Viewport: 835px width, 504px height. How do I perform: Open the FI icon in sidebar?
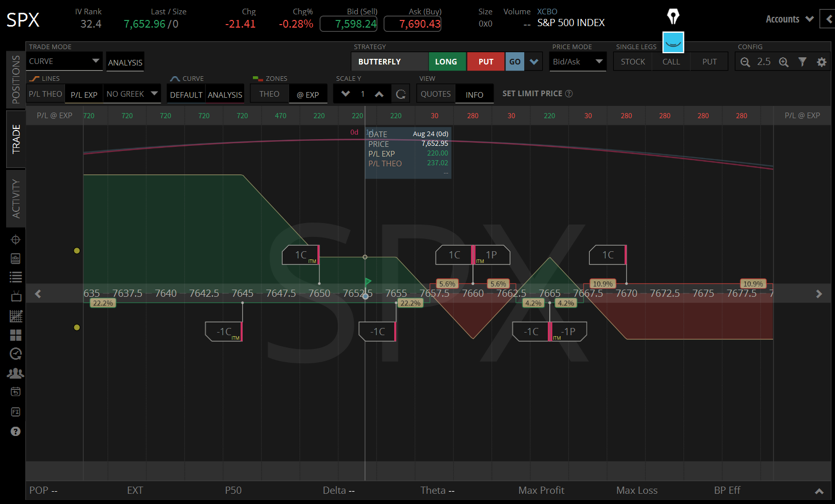click(15, 412)
